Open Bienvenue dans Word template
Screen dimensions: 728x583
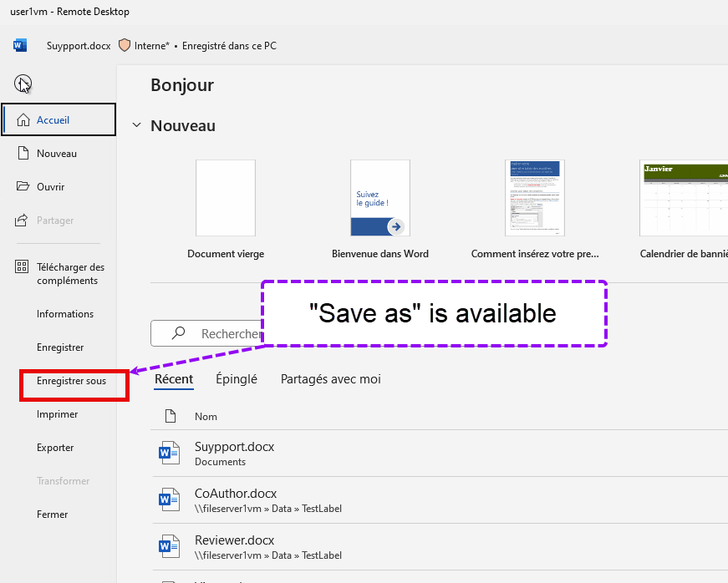[380, 210]
